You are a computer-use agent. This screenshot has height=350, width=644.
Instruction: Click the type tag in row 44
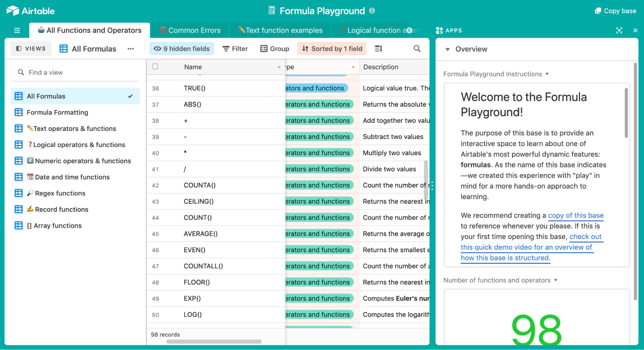point(319,217)
